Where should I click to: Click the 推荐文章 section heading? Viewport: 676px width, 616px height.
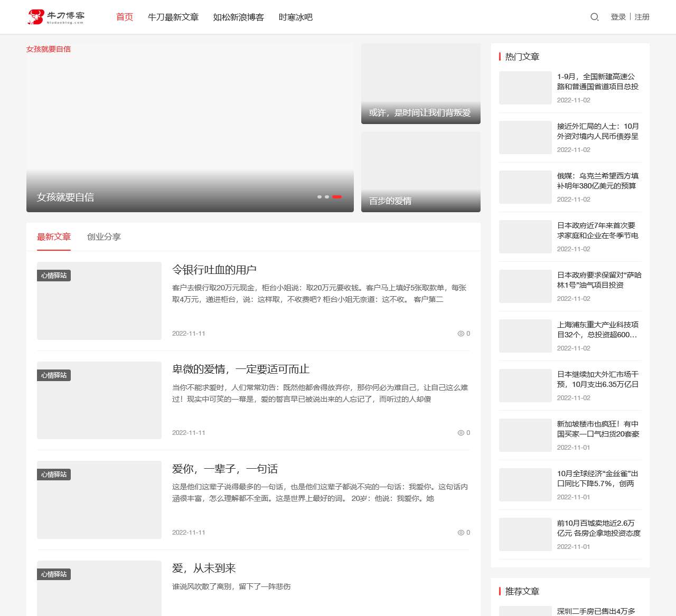522,591
